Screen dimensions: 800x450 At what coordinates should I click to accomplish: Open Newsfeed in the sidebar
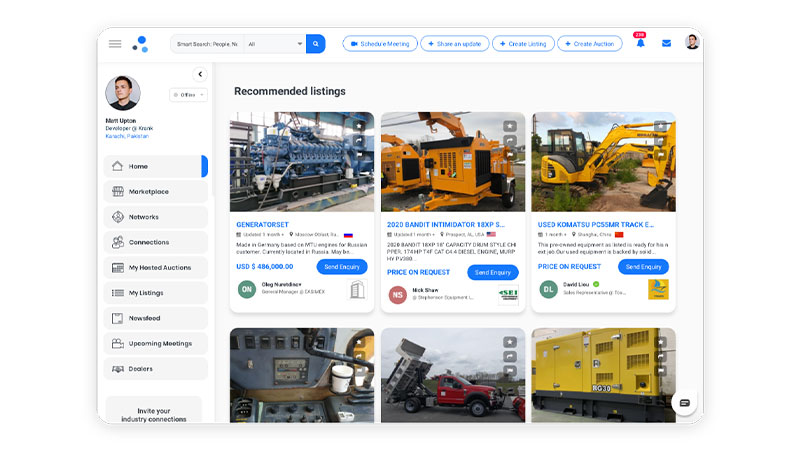point(156,318)
